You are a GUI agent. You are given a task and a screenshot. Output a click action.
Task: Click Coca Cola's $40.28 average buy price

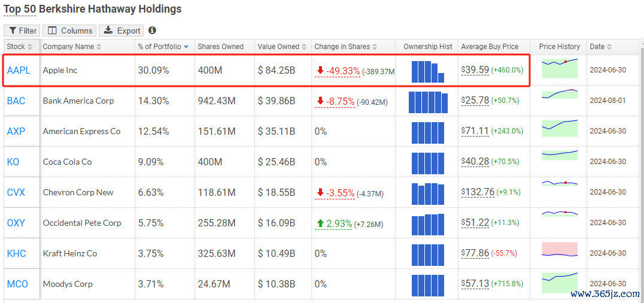(x=475, y=162)
